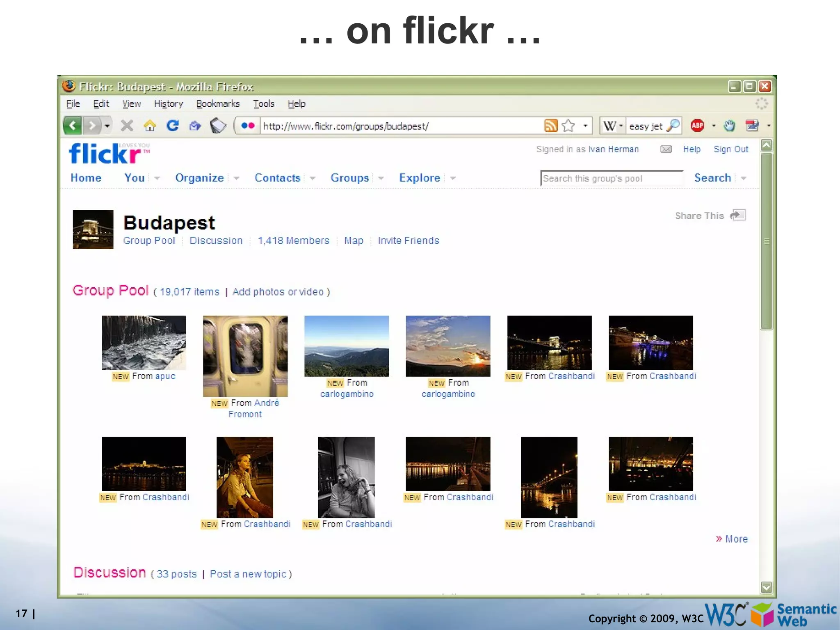This screenshot has width=840, height=630.
Task: Open the Bookmarks menu
Action: [218, 104]
